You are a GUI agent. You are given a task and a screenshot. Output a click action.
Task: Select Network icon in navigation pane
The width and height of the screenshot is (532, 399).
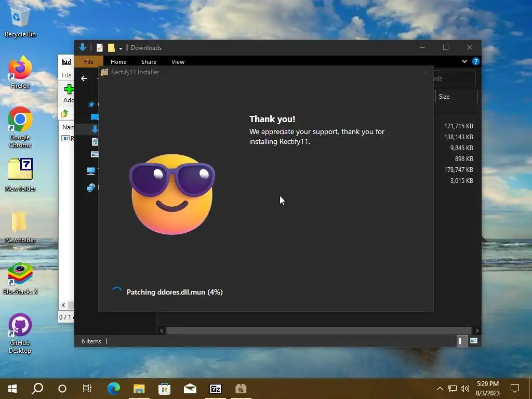[x=90, y=187]
